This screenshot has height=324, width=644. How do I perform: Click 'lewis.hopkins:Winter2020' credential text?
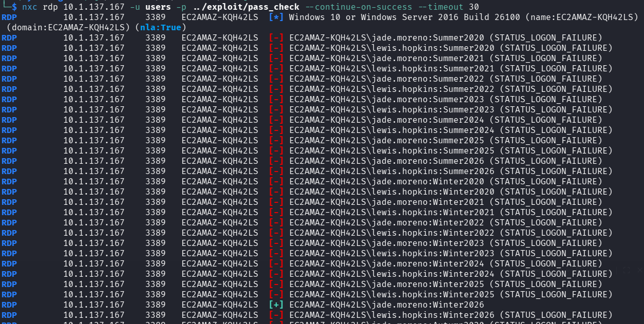[x=433, y=192]
